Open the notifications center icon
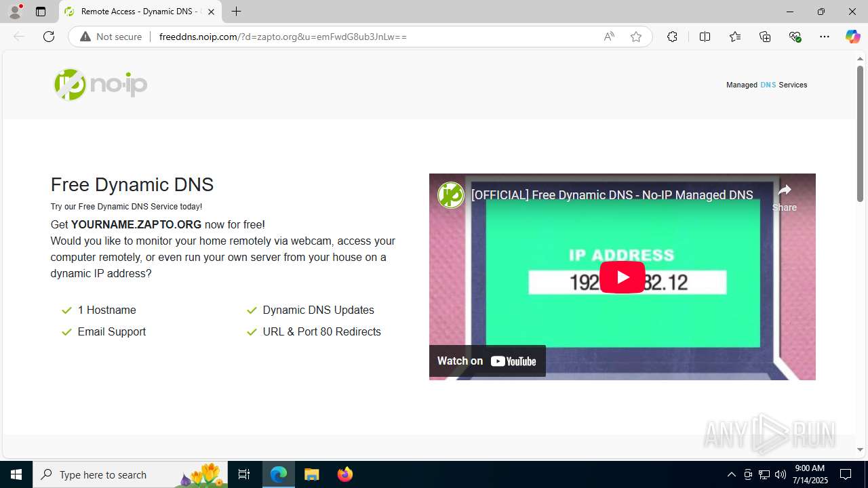The height and width of the screenshot is (488, 868). pyautogui.click(x=846, y=474)
